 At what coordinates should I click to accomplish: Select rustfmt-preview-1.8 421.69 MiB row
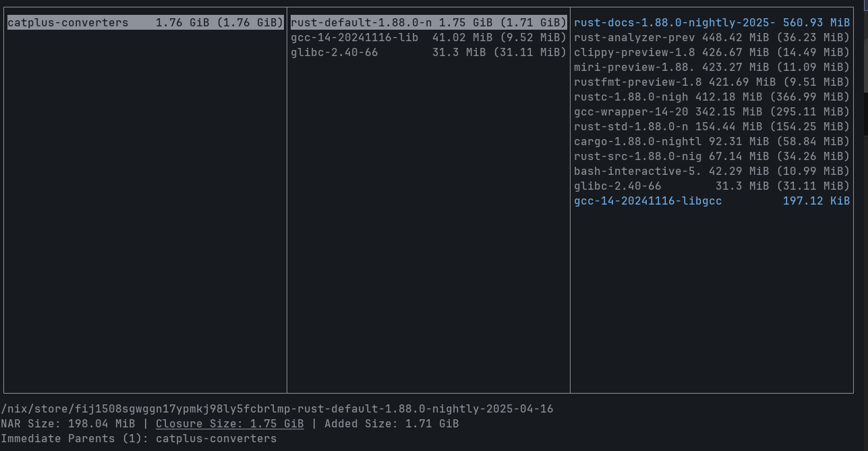(x=712, y=82)
